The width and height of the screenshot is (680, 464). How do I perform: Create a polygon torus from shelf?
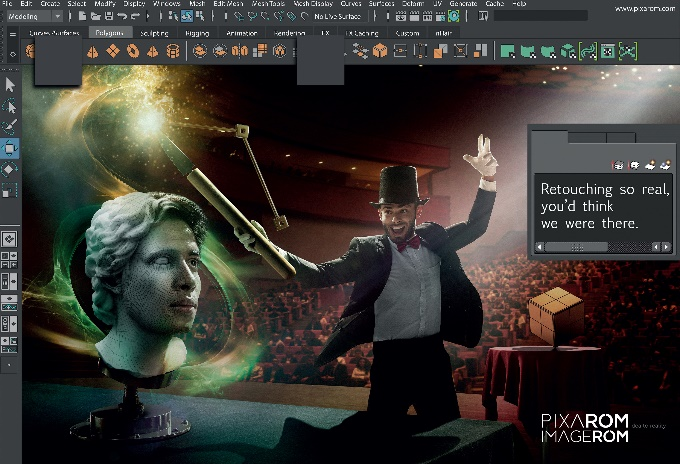(133, 51)
